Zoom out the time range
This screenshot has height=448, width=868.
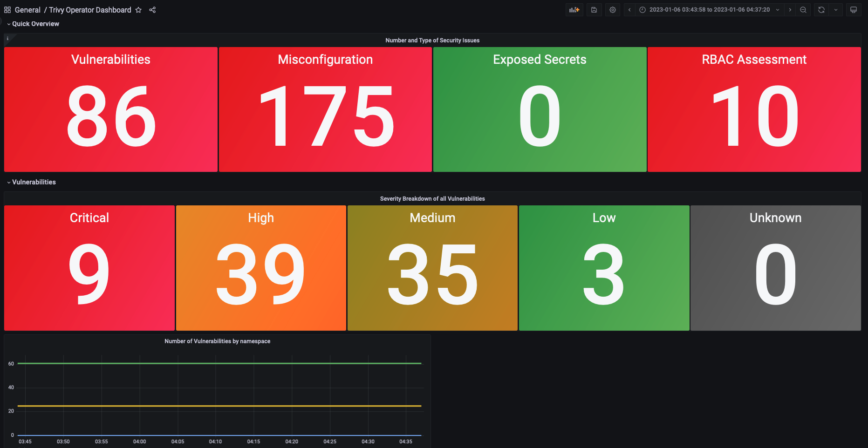[803, 9]
